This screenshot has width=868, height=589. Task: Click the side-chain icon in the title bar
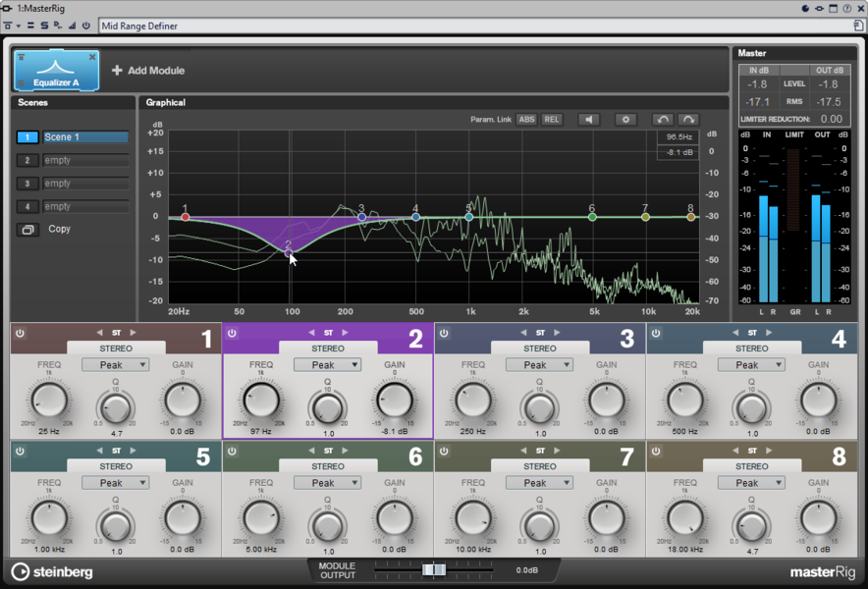819,8
